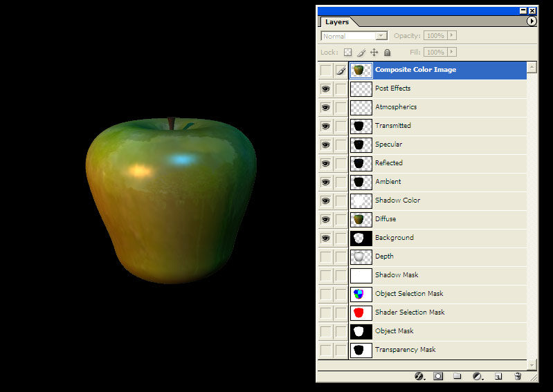553x392 pixels.
Task: Open the adjustment layer icon menu
Action: click(477, 376)
